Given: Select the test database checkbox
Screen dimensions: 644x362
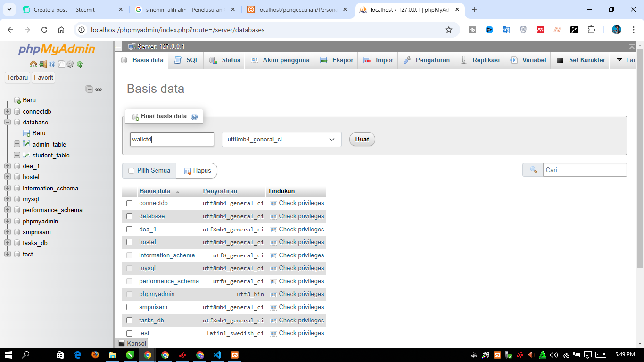Looking at the screenshot, I should [130, 333].
